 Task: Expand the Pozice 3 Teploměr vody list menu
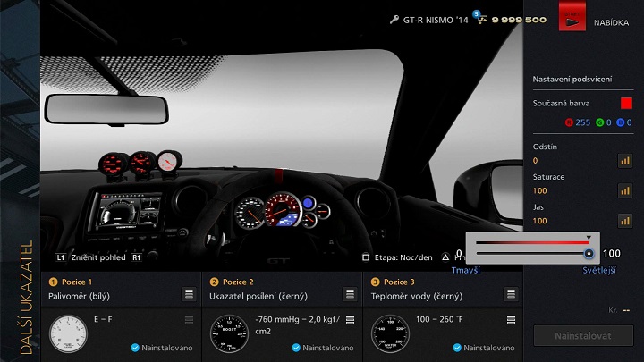510,294
